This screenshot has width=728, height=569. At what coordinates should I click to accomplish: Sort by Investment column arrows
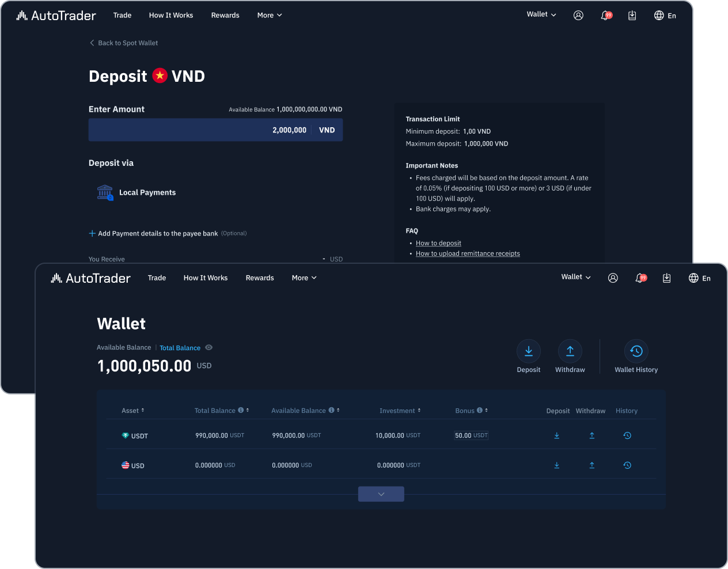pyautogui.click(x=400, y=411)
